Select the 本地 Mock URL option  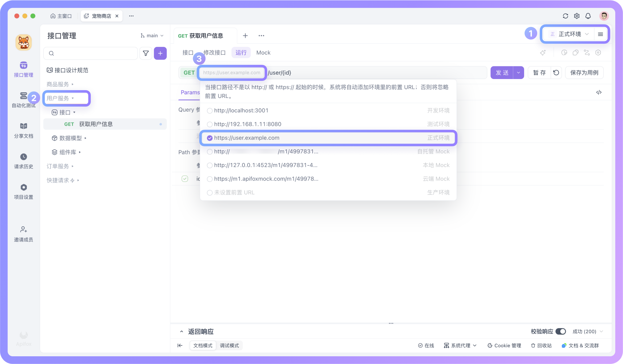[x=328, y=165]
